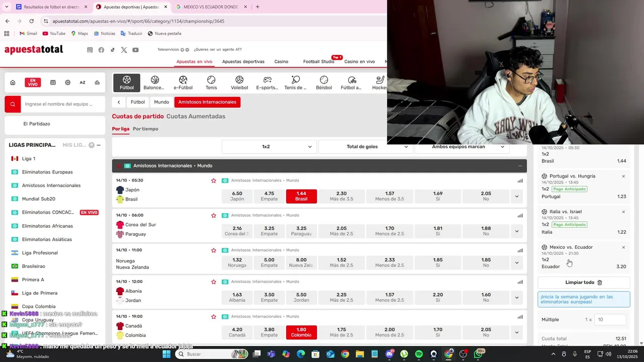Expand more markets for Noruega match
The image size is (644, 362).
click(517, 262)
